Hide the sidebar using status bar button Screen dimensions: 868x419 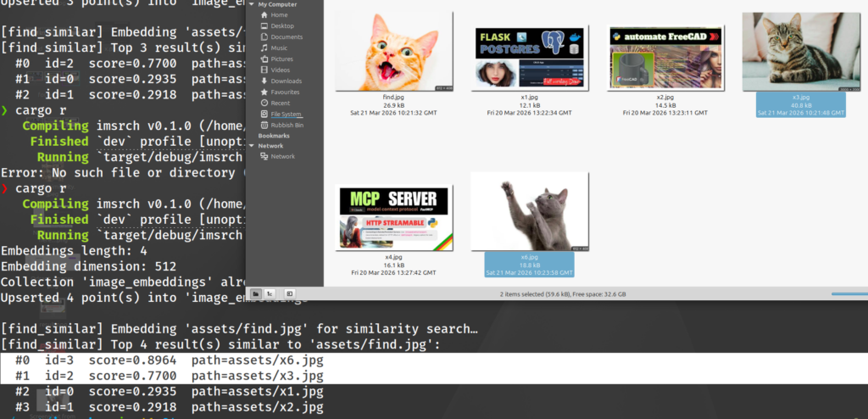coord(290,293)
